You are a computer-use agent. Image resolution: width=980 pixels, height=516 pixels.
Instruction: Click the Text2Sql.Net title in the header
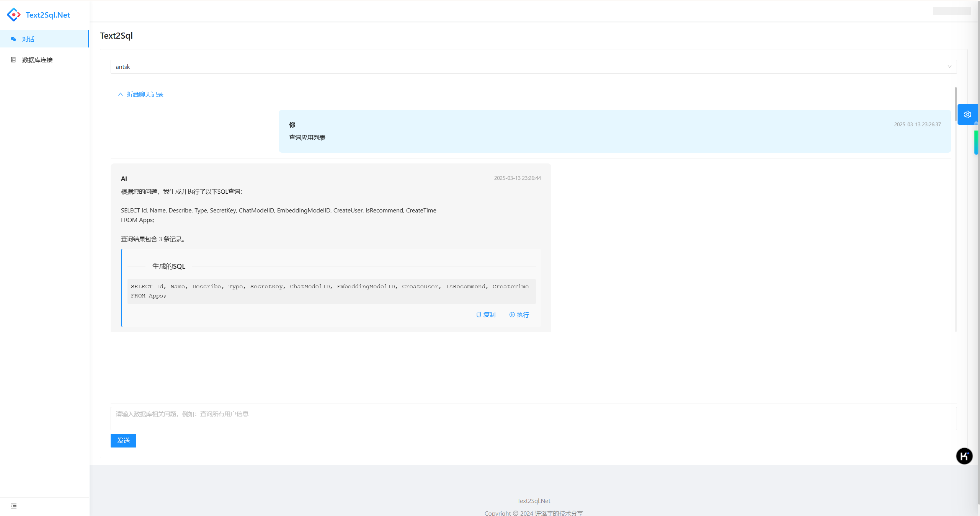click(48, 15)
